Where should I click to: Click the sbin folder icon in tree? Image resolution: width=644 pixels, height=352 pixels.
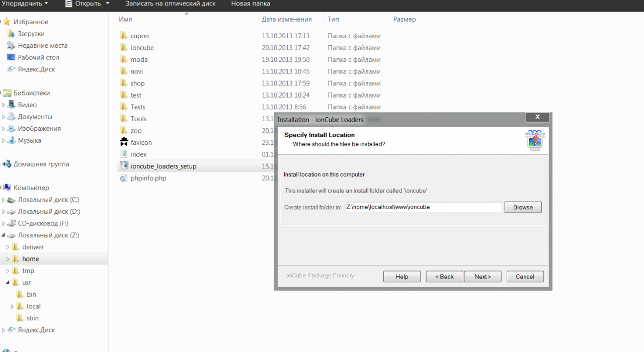[20, 318]
